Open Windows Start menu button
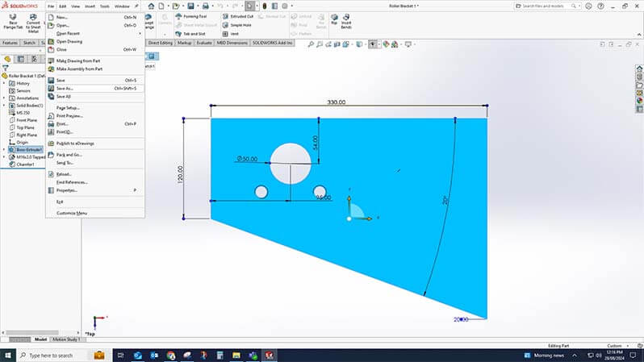This screenshot has width=644, height=362. pyautogui.click(x=8, y=356)
